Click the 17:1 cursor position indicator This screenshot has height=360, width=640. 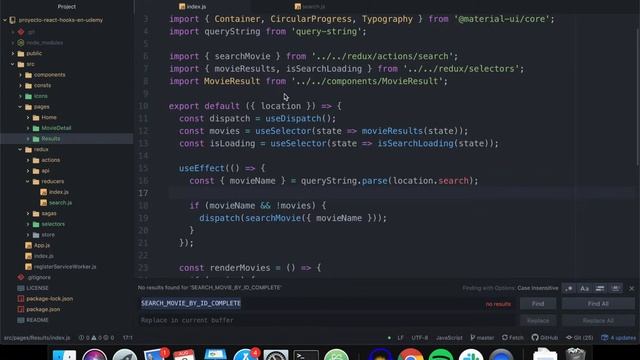(127, 338)
